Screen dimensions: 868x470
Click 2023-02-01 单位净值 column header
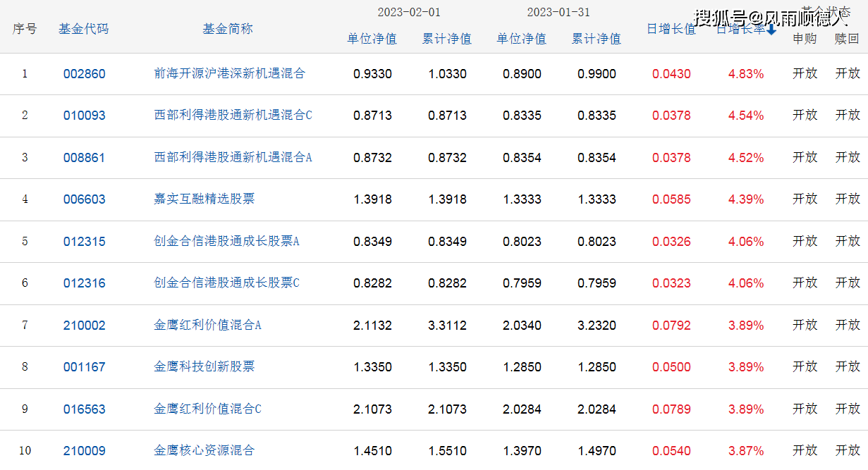pos(372,39)
